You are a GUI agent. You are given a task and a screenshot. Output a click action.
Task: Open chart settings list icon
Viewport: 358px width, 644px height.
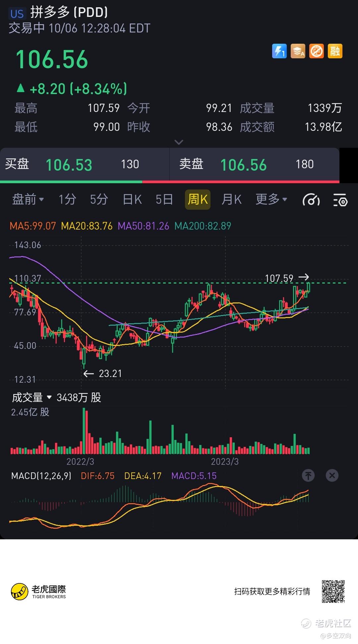[340, 200]
